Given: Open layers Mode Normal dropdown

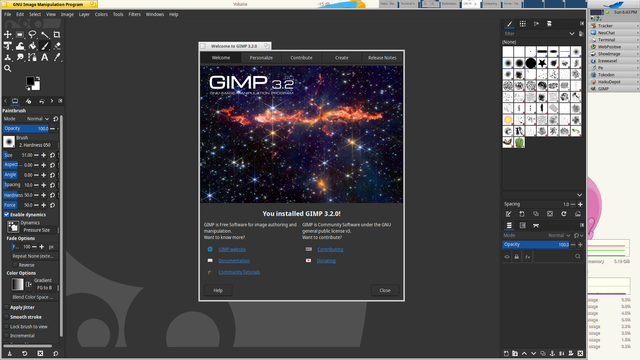Looking at the screenshot, I should [559, 236].
